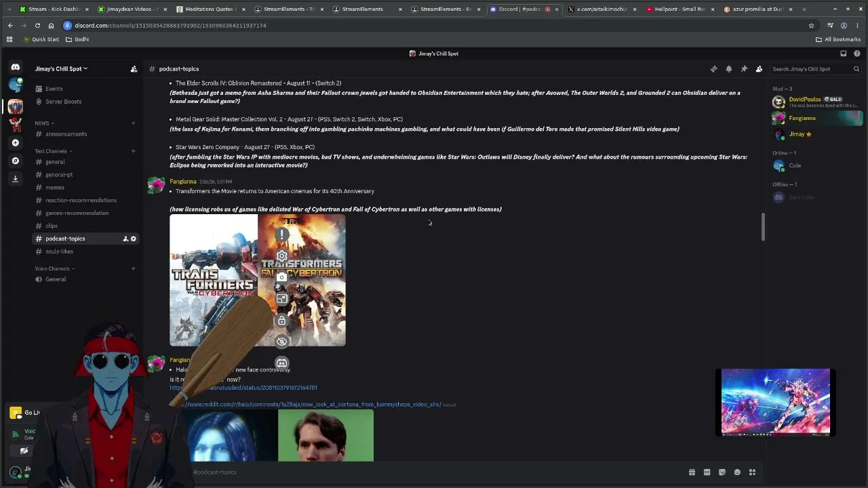The width and height of the screenshot is (868, 488).
Task: Open the Discord inbox icon
Action: (x=844, y=54)
